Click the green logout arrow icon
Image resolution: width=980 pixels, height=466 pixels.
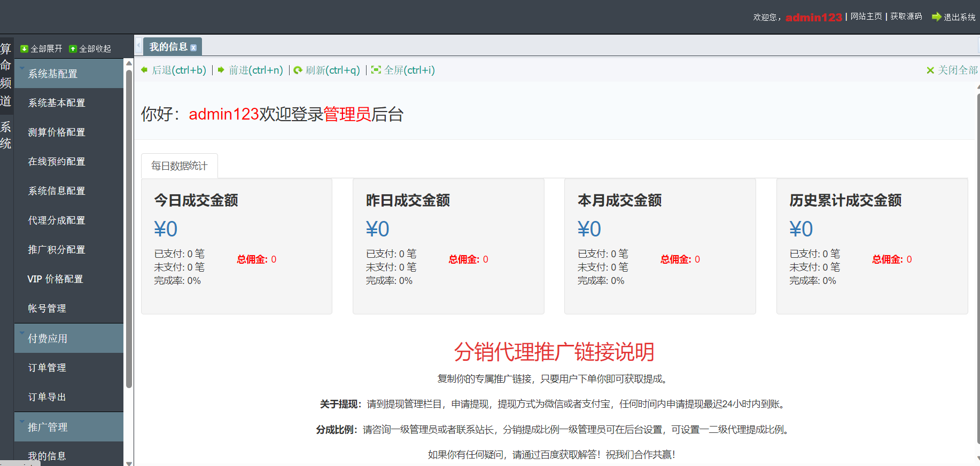(x=936, y=17)
